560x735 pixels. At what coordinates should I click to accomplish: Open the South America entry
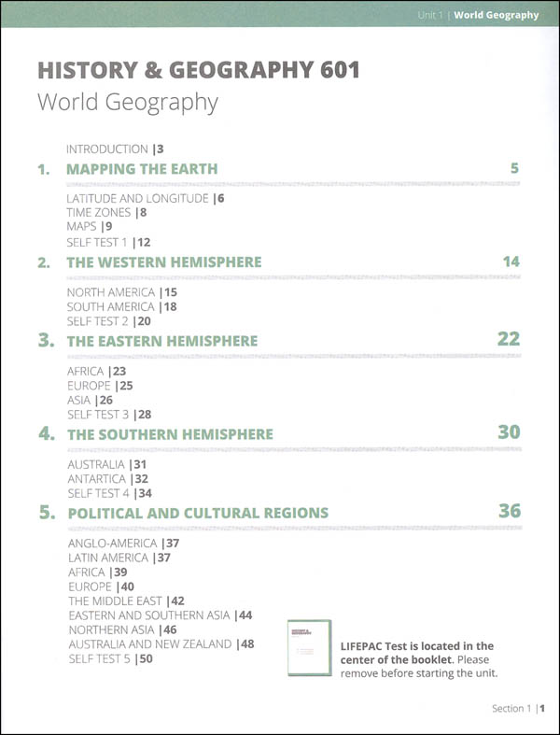(x=122, y=307)
